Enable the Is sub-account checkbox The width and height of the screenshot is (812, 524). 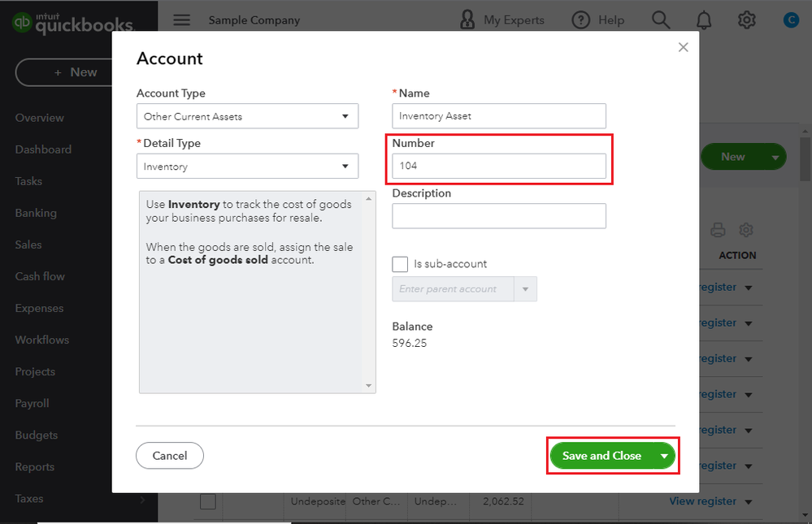click(400, 264)
